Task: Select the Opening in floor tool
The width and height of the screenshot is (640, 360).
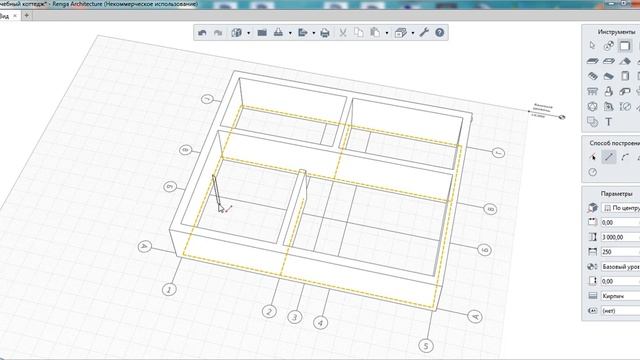Action: click(x=609, y=61)
